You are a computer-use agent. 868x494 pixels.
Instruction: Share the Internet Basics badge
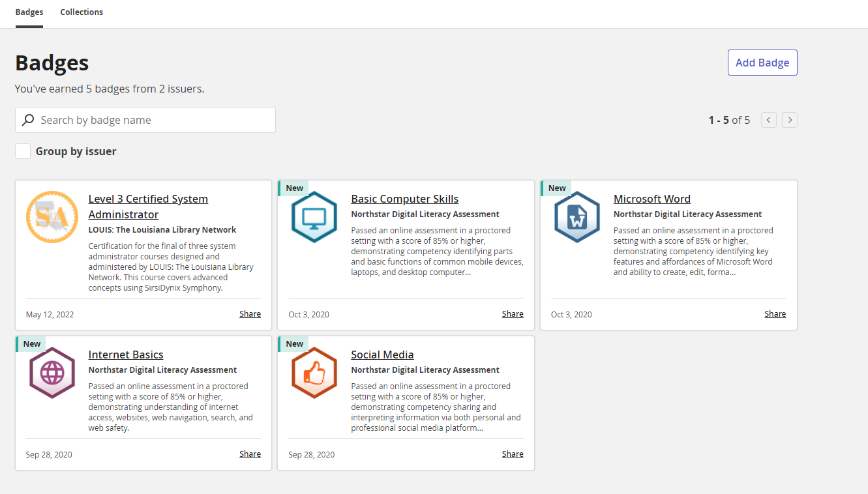pyautogui.click(x=250, y=454)
